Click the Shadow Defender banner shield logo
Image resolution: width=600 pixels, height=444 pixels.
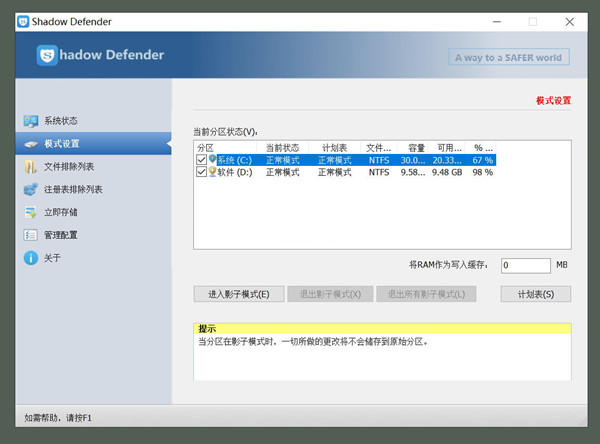pyautogui.click(x=47, y=55)
